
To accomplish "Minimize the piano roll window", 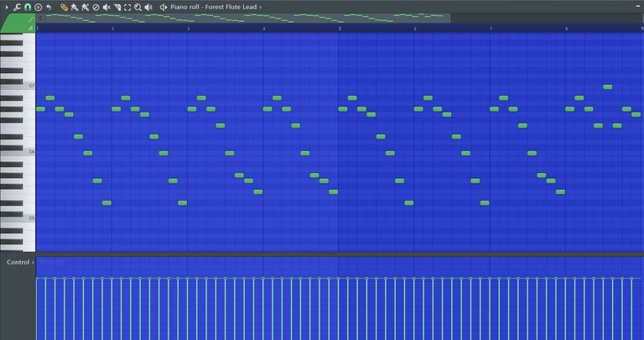I will coord(638,7).
